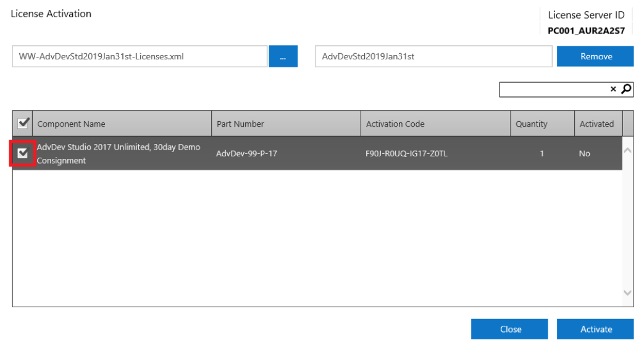Click part number AdvDev-99-P-17
The height and width of the screenshot is (348, 644).
point(247,153)
